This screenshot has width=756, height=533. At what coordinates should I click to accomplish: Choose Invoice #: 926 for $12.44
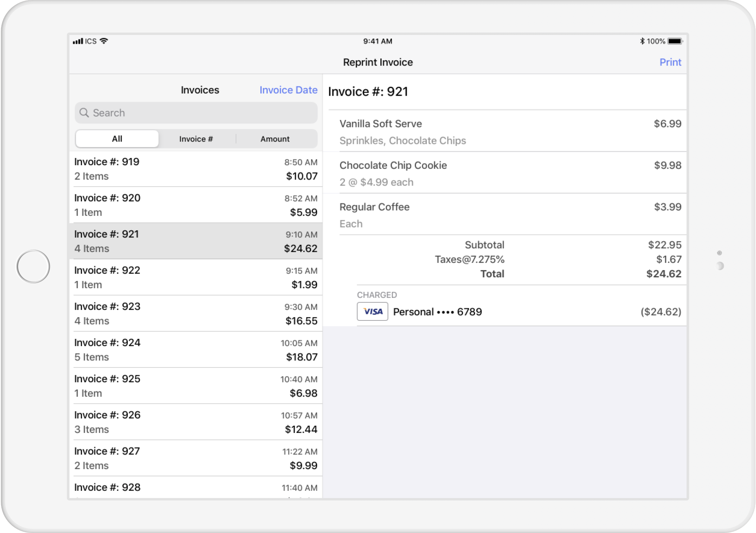click(196, 422)
